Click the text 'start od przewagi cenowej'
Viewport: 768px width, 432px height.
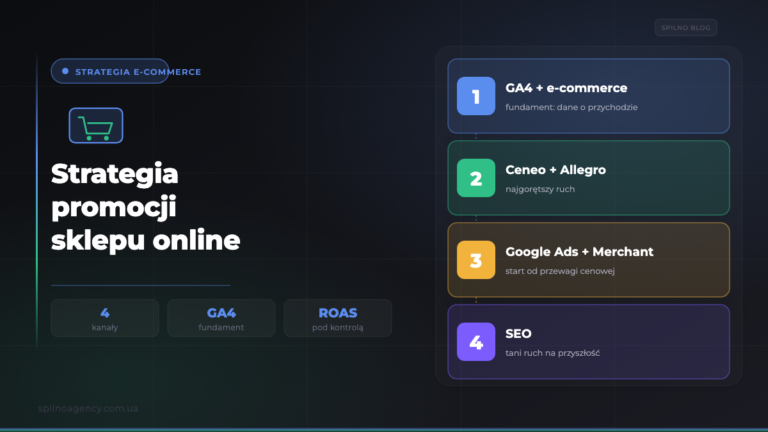[560, 271]
